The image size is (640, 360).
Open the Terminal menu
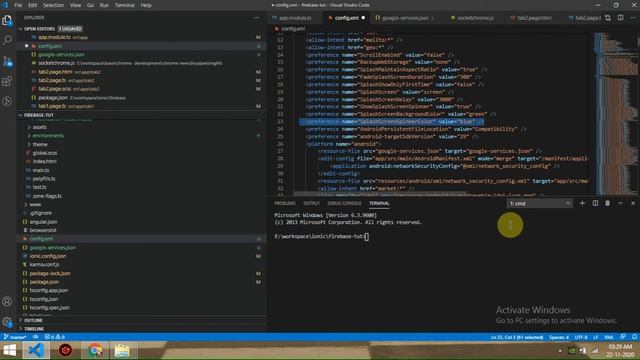(124, 5)
